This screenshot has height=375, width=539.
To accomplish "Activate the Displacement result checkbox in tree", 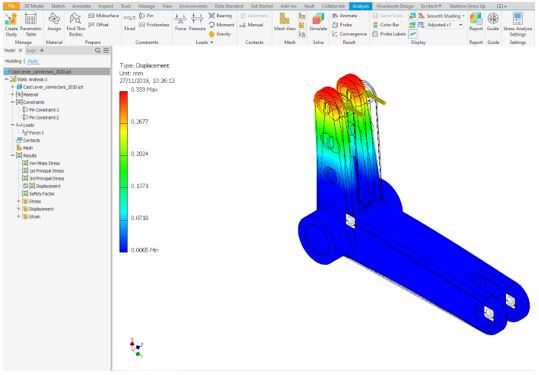I will [x=25, y=186].
